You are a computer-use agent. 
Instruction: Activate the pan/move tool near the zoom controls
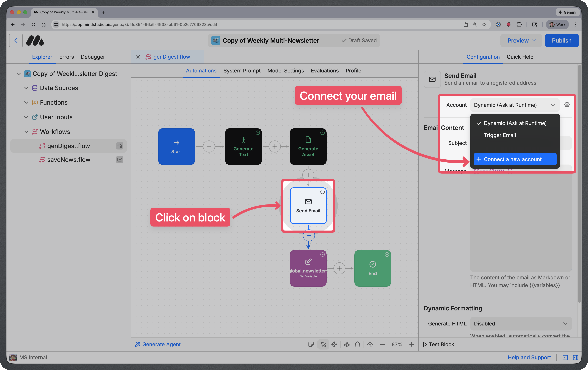334,344
